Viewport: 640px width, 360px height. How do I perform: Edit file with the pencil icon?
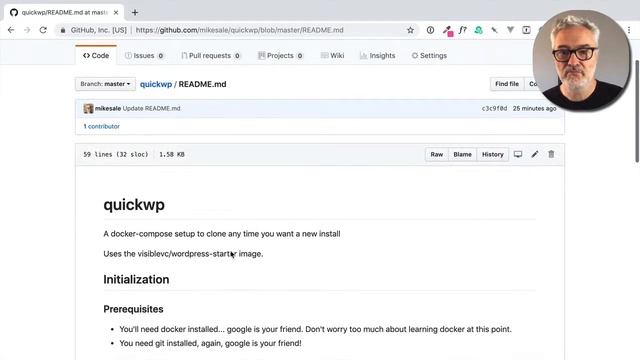535,154
